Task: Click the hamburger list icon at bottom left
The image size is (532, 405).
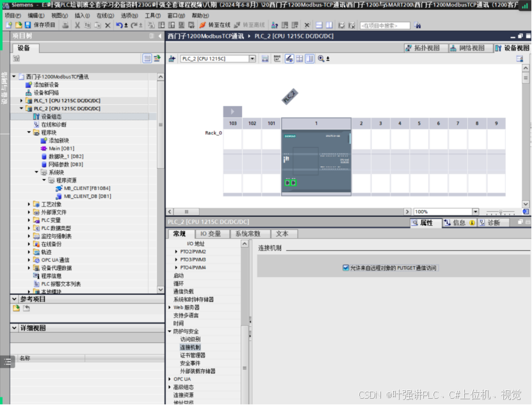Action: pos(8,362)
